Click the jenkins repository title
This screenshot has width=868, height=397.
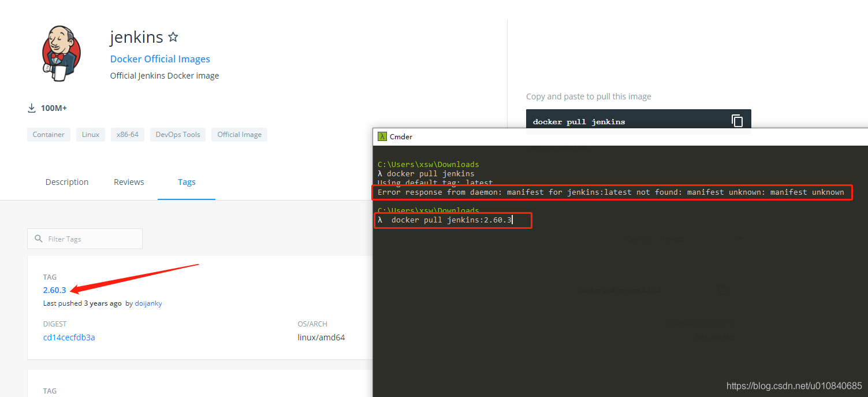[x=136, y=38]
